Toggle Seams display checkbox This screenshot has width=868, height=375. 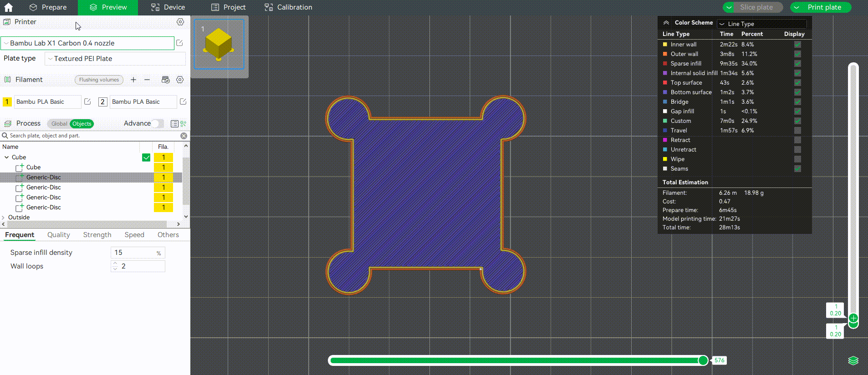pos(797,168)
